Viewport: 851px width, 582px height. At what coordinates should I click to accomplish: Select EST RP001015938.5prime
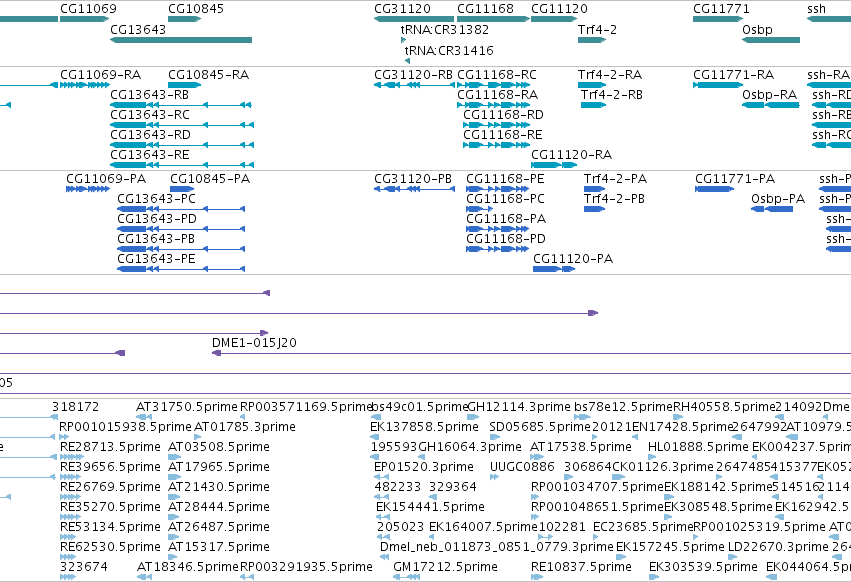coord(125,427)
